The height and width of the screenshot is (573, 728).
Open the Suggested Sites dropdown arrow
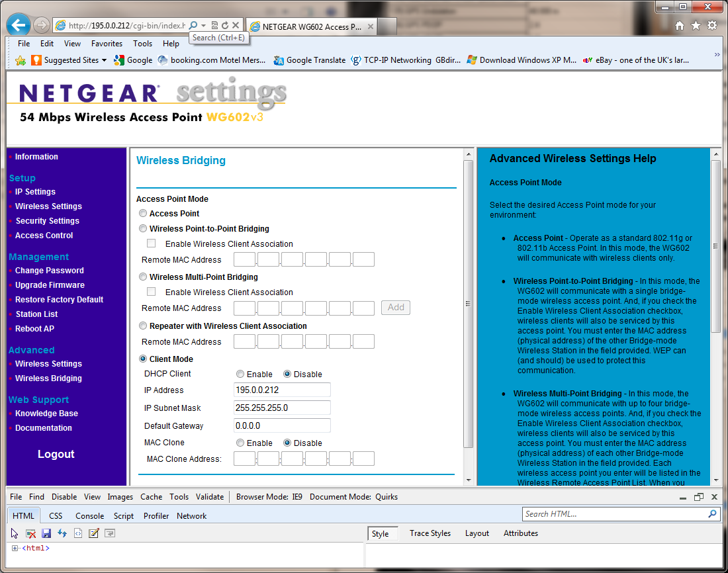(x=104, y=60)
